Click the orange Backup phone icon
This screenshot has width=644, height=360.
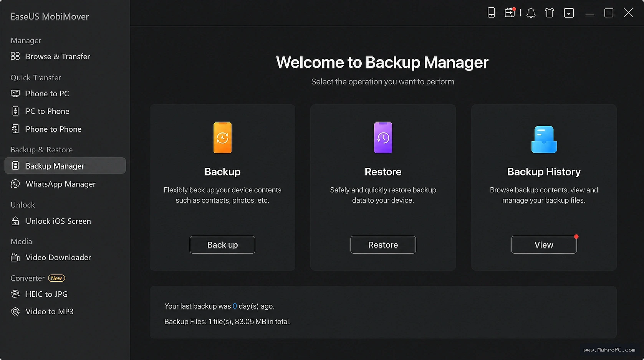click(222, 138)
